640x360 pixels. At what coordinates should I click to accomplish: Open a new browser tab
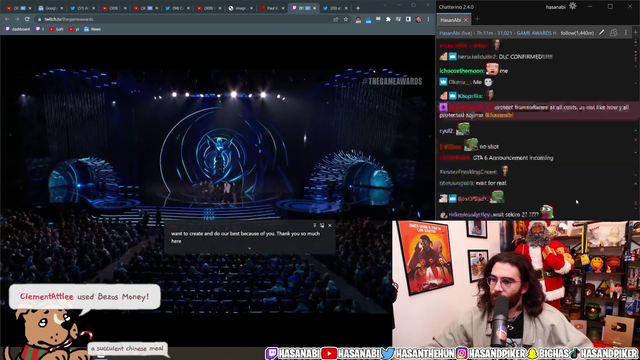coord(358,8)
